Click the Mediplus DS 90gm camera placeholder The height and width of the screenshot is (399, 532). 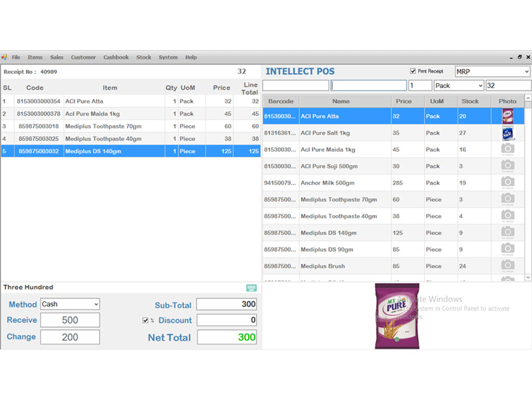click(508, 249)
